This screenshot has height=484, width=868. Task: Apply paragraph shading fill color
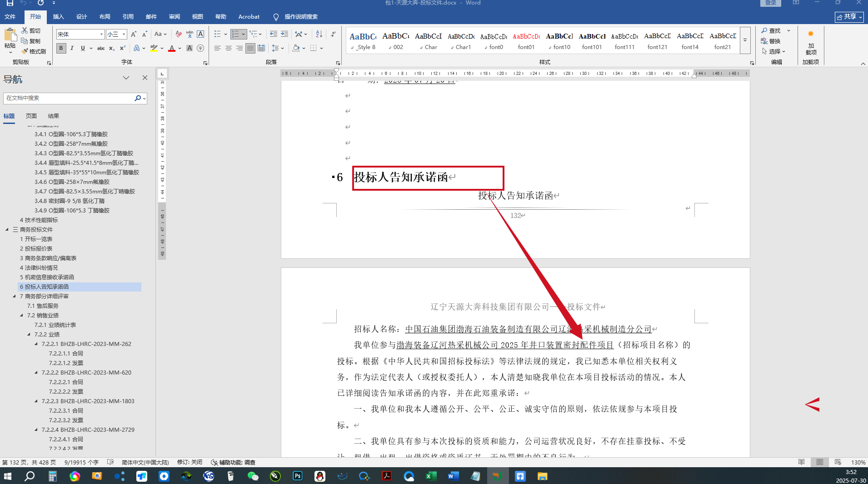(x=296, y=48)
